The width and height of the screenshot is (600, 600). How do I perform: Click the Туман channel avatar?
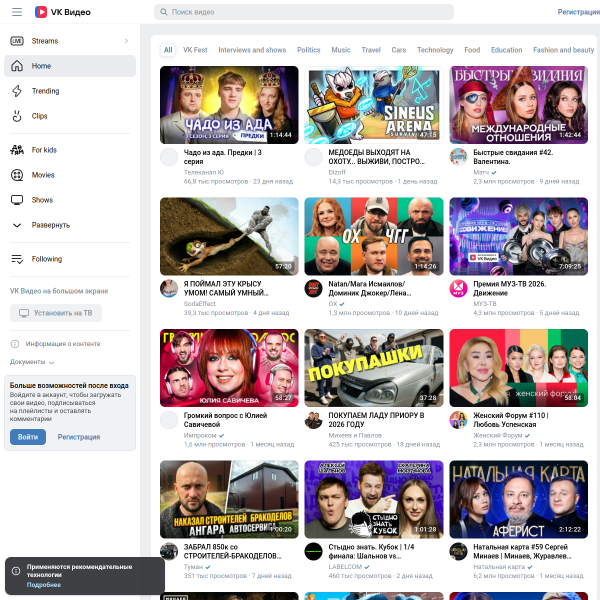point(169,551)
